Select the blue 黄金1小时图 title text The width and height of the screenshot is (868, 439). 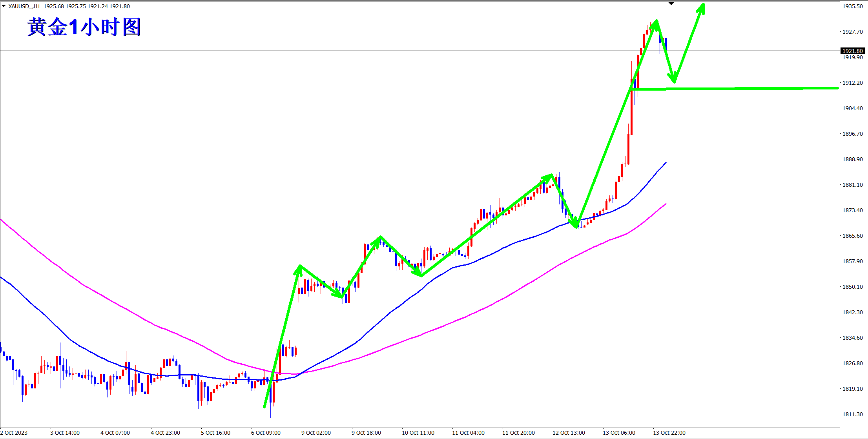pyautogui.click(x=84, y=27)
